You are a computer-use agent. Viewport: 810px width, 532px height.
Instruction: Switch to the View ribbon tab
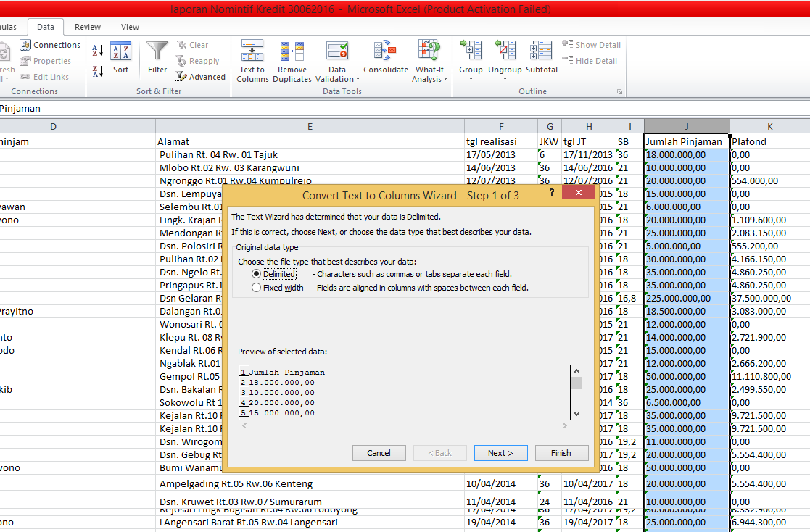coord(130,27)
